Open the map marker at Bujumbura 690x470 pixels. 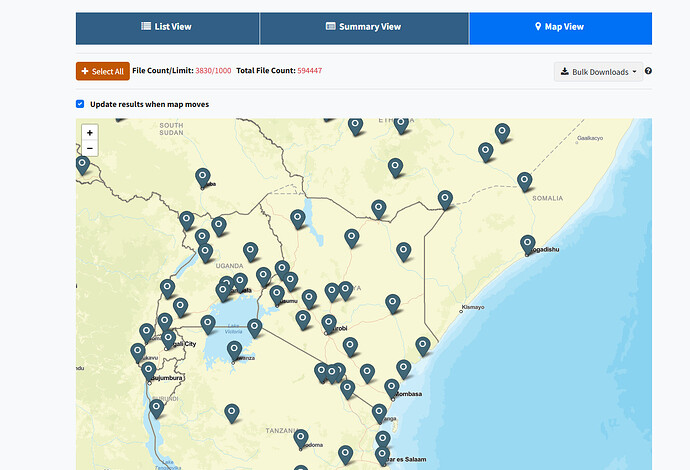pyautogui.click(x=149, y=370)
